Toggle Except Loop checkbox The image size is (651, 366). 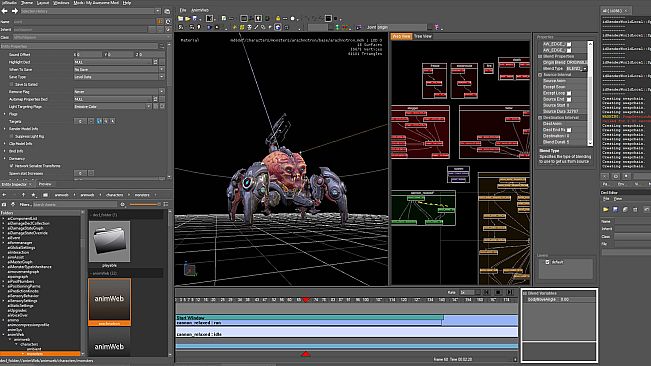click(x=569, y=93)
